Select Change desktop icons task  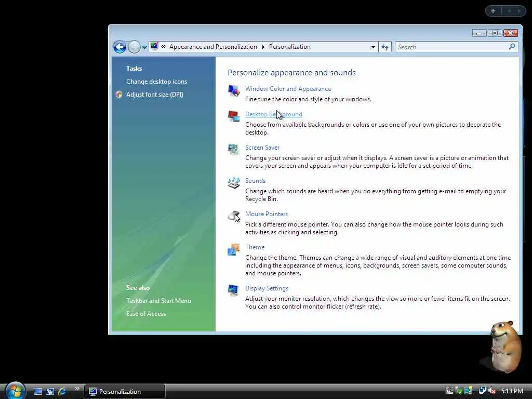(156, 82)
